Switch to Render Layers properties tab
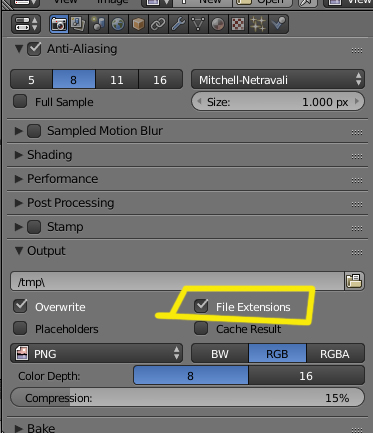The image size is (373, 433). (78, 24)
